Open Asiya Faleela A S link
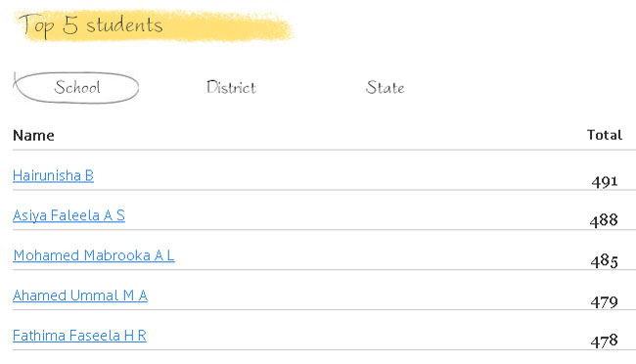 click(68, 215)
